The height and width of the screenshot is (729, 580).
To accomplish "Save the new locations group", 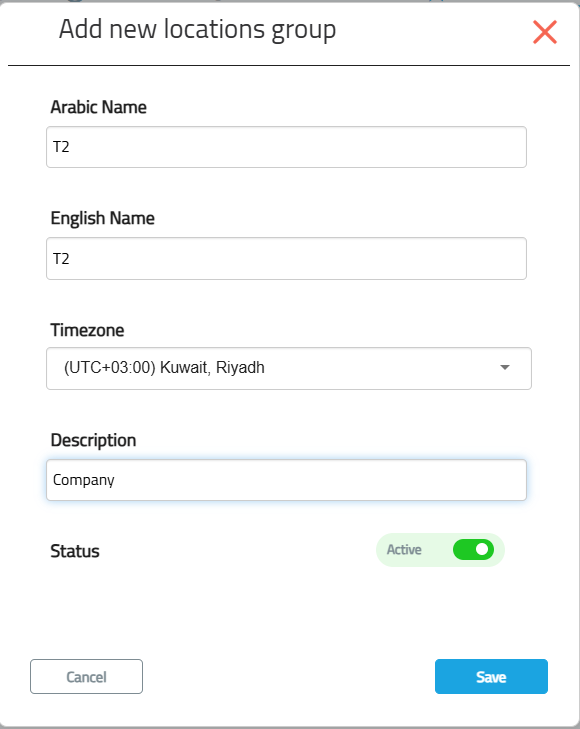I will [491, 676].
